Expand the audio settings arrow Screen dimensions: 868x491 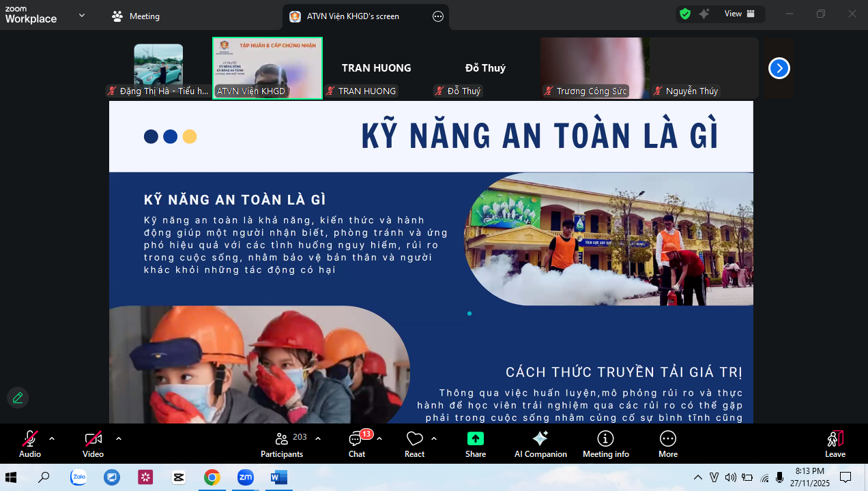point(52,438)
